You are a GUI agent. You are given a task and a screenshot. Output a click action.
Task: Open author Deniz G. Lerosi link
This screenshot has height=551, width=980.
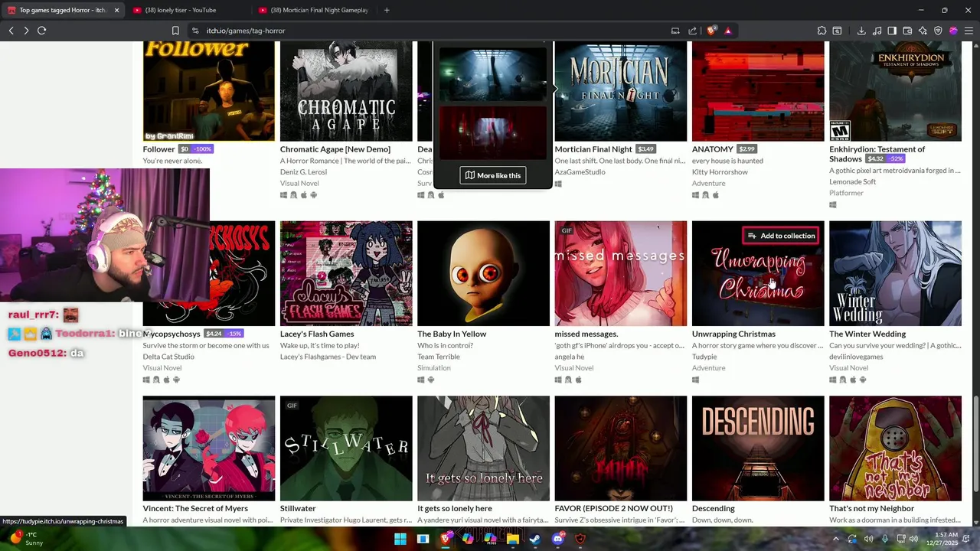coord(303,172)
